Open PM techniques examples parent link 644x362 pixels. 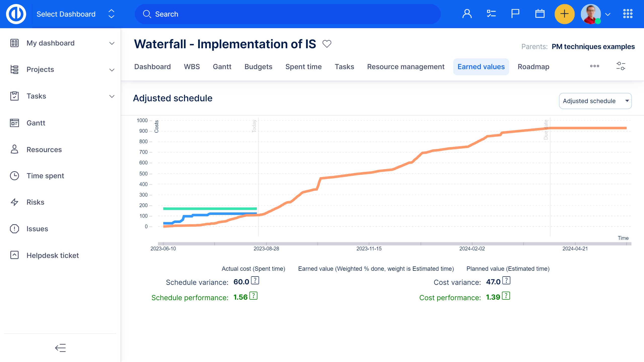click(593, 47)
